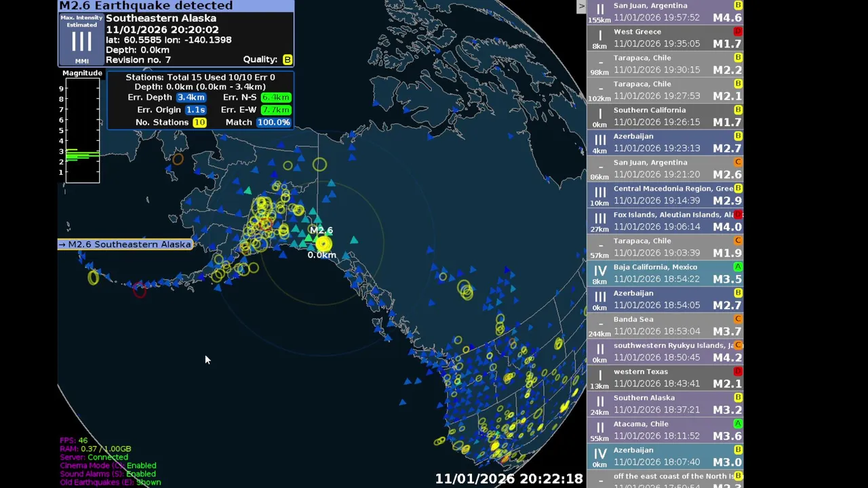
Task: Click the 11/01/2026 20:22:18 clock display
Action: (x=509, y=479)
